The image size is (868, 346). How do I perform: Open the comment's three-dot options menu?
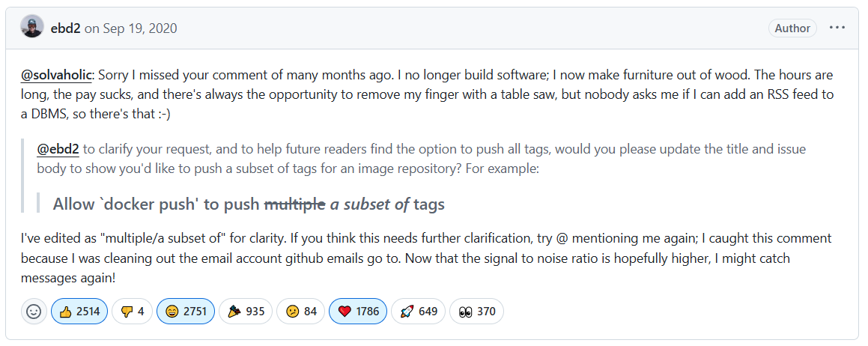coord(837,28)
